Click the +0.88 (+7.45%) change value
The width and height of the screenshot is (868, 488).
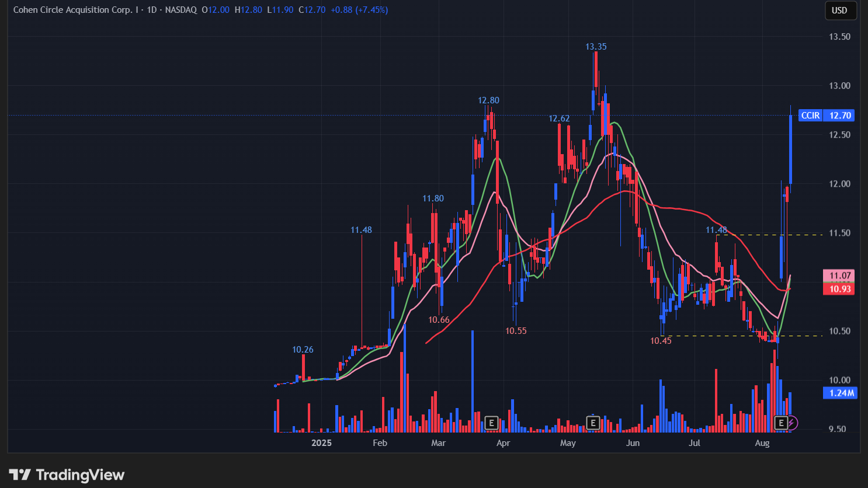coord(359,10)
